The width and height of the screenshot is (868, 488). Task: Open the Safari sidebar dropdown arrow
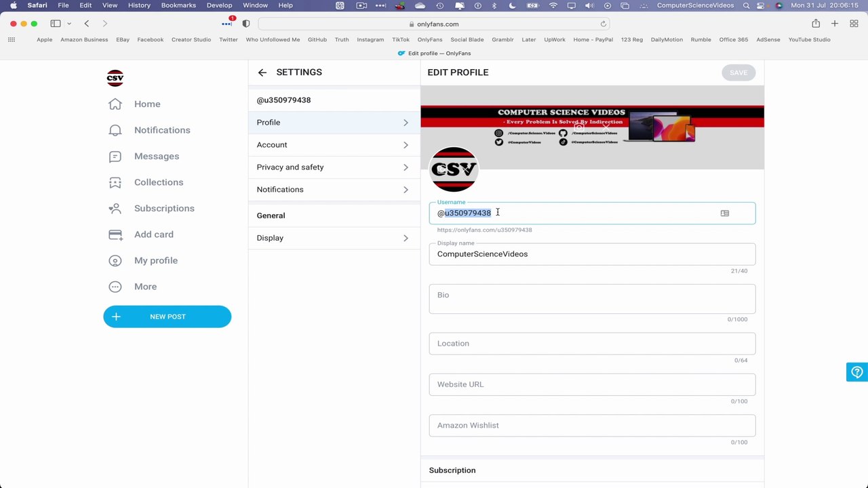(68, 24)
